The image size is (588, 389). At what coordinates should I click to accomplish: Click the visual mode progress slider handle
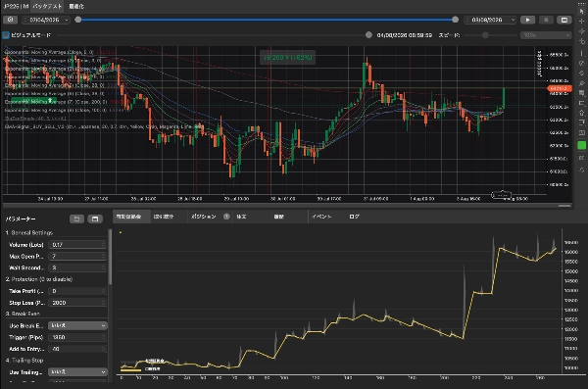point(368,35)
